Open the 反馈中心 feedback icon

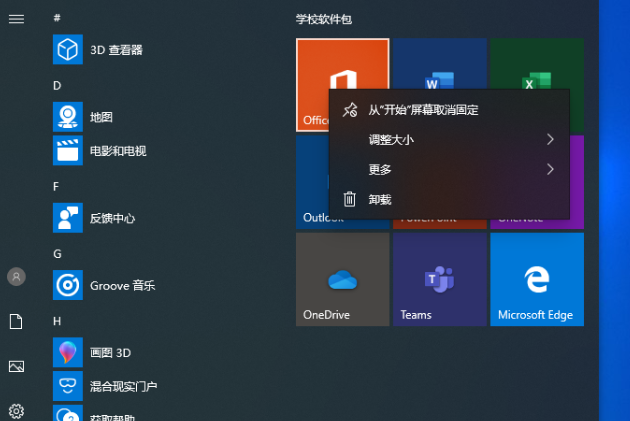(x=68, y=218)
